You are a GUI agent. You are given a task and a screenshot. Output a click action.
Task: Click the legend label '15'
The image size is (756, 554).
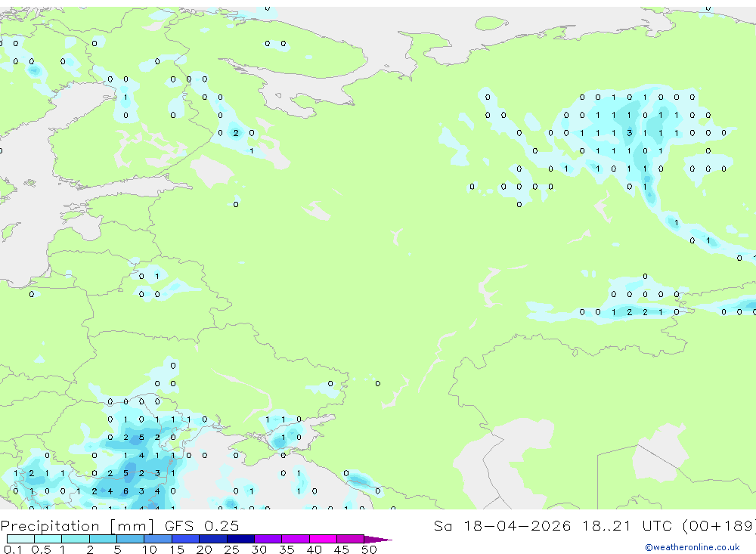(x=177, y=549)
